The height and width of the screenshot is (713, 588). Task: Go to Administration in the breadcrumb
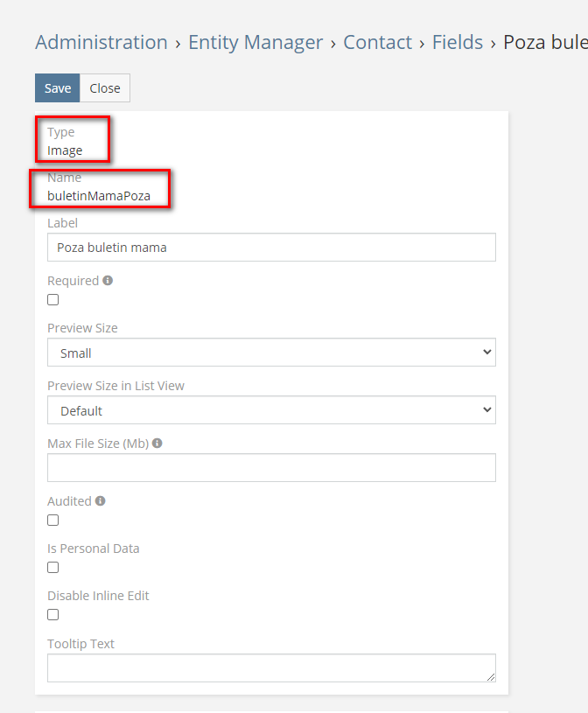click(x=101, y=42)
